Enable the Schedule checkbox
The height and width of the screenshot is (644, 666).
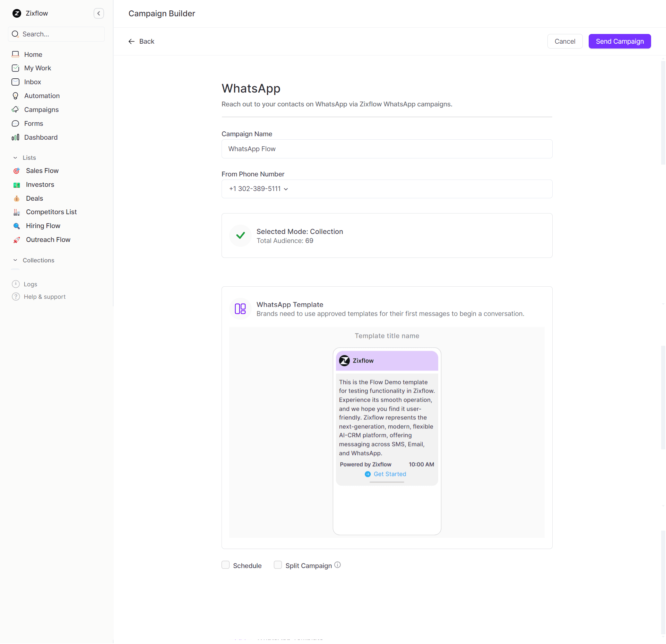tap(226, 565)
